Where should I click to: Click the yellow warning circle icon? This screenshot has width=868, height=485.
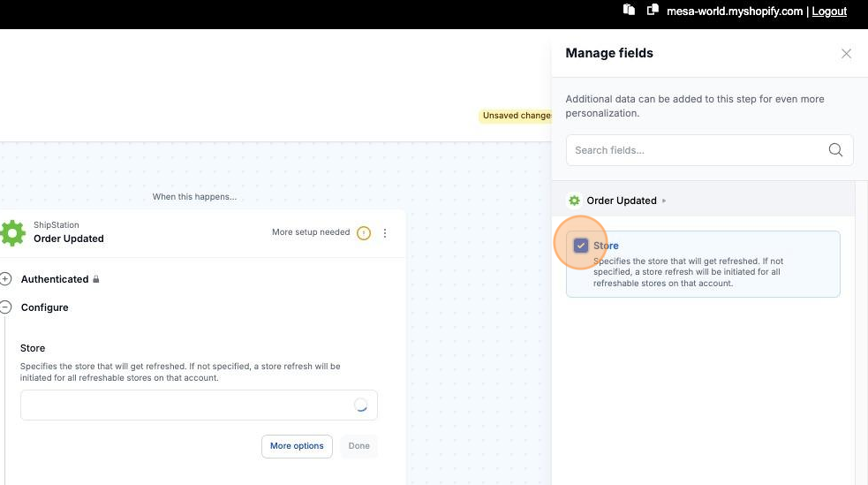(x=364, y=233)
